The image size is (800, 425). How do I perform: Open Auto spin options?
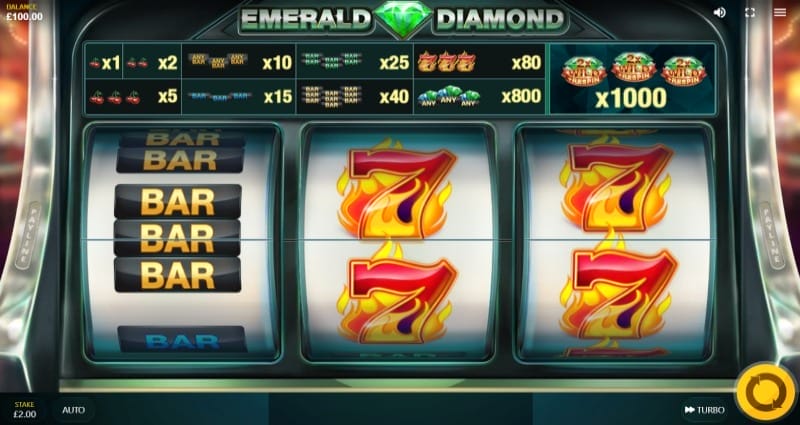pyautogui.click(x=73, y=410)
